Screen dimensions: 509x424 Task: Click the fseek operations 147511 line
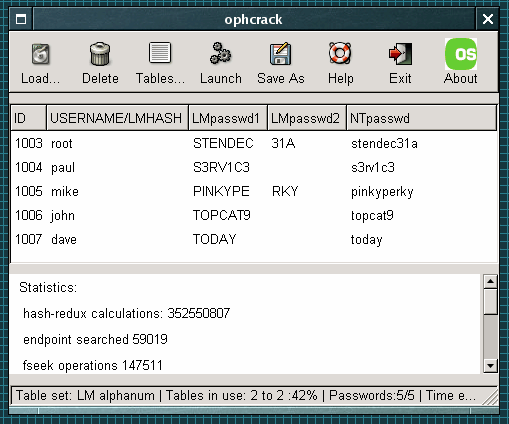click(92, 365)
